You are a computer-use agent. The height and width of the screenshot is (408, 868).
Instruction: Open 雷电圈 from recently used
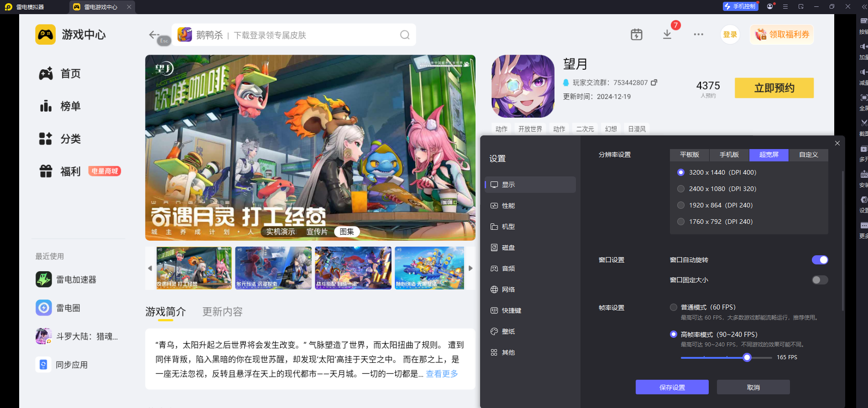pos(58,308)
